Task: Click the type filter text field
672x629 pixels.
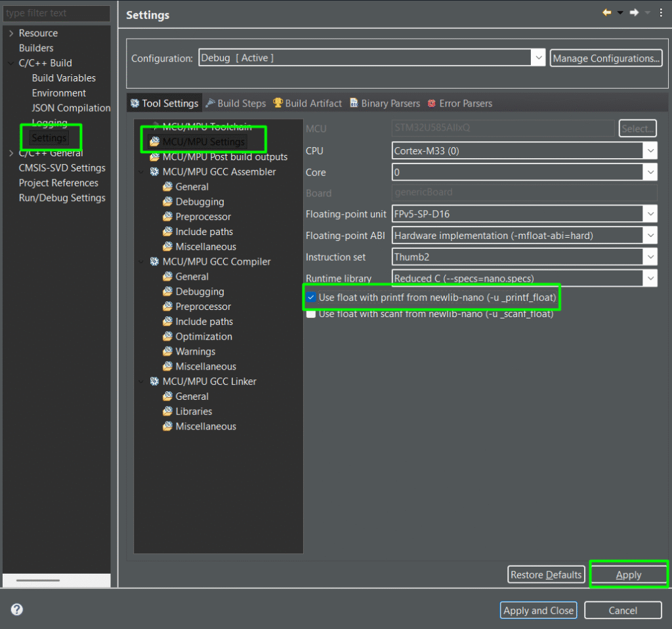Action: 56,13
